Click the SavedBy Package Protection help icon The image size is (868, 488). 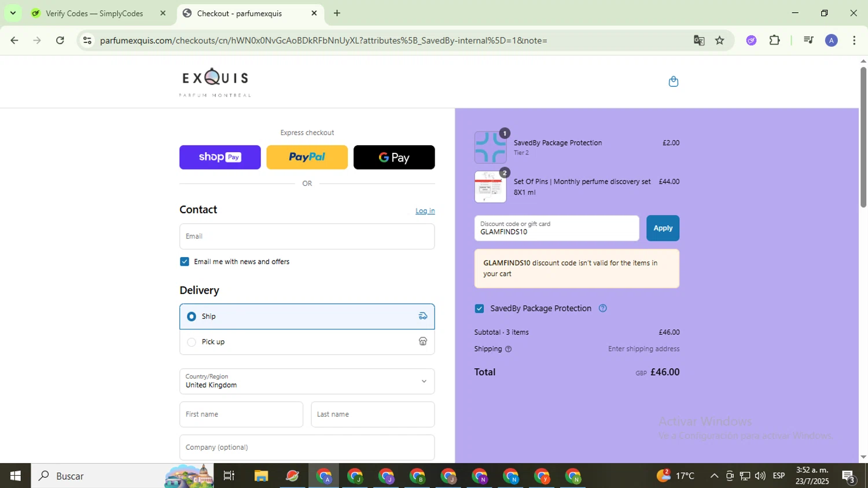click(x=602, y=308)
